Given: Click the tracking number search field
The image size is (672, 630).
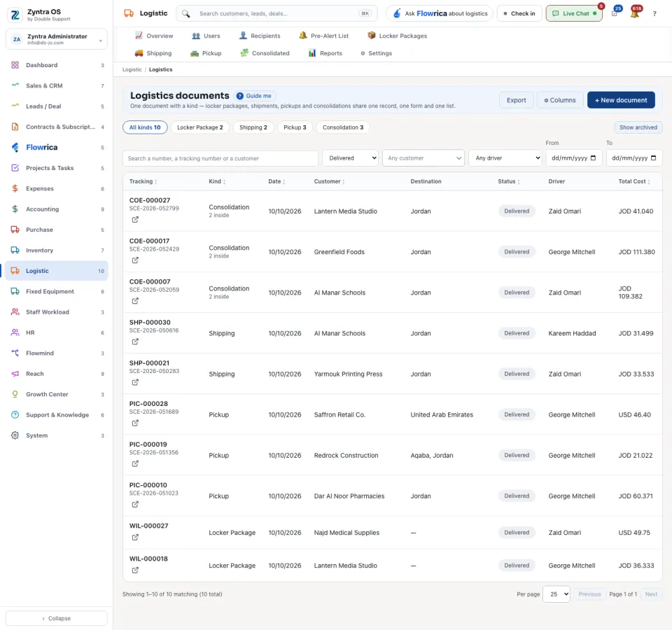Looking at the screenshot, I should coord(220,158).
